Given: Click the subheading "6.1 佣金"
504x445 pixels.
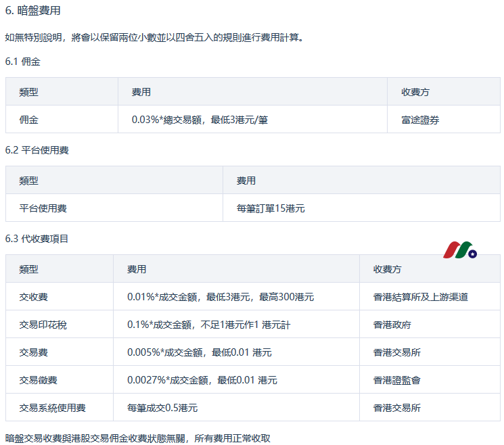Looking at the screenshot, I should point(23,62).
